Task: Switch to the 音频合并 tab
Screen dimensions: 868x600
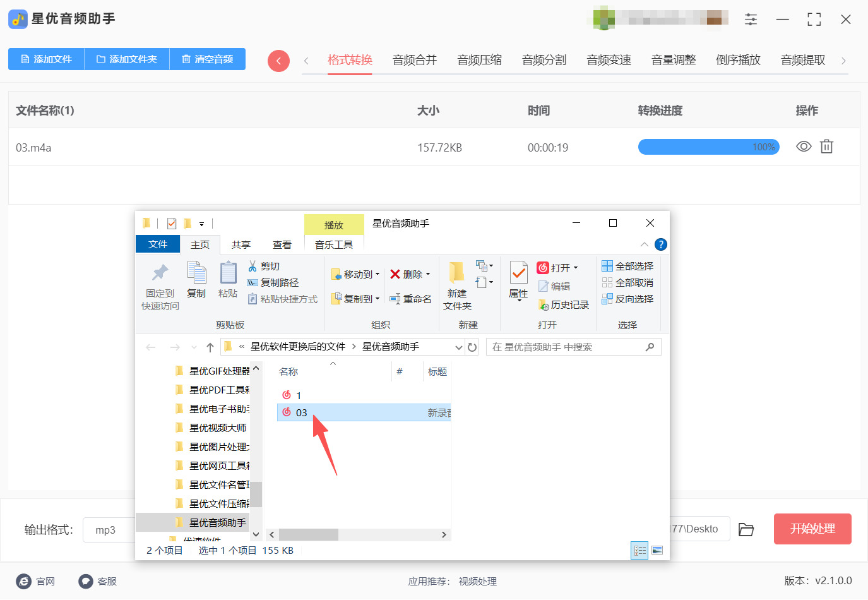Action: (x=415, y=60)
